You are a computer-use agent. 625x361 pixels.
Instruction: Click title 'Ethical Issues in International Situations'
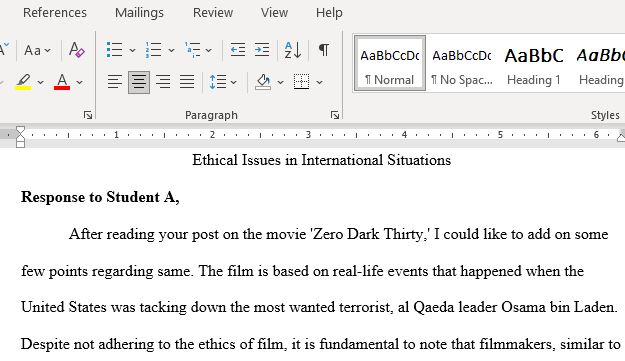[321, 160]
